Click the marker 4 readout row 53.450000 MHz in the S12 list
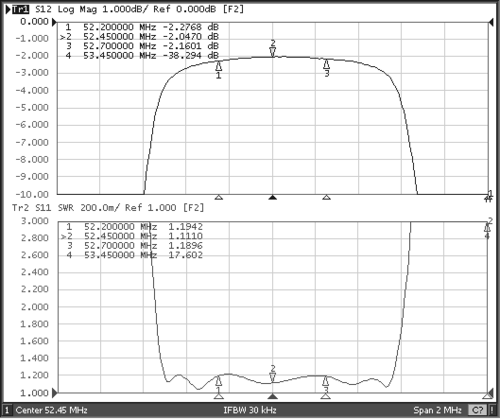 pyautogui.click(x=142, y=55)
